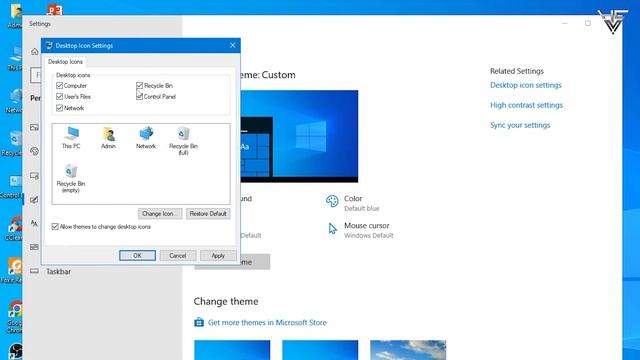Open the PowerPoint desktop shortcut
Viewport: 640px width, 360px height.
54,10
